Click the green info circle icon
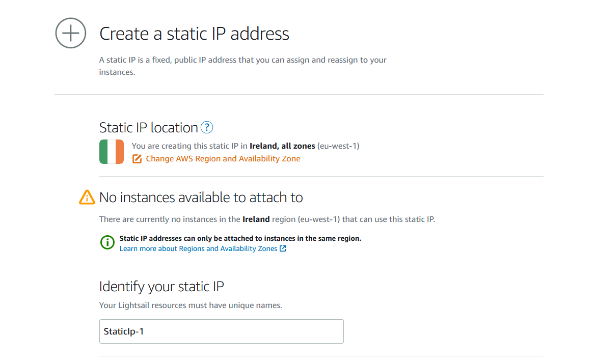The image size is (595, 364). tap(107, 242)
